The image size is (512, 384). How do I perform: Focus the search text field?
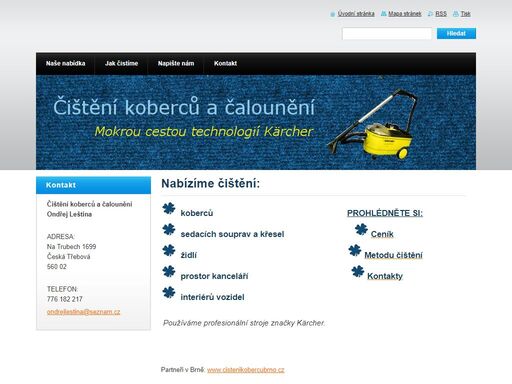387,34
